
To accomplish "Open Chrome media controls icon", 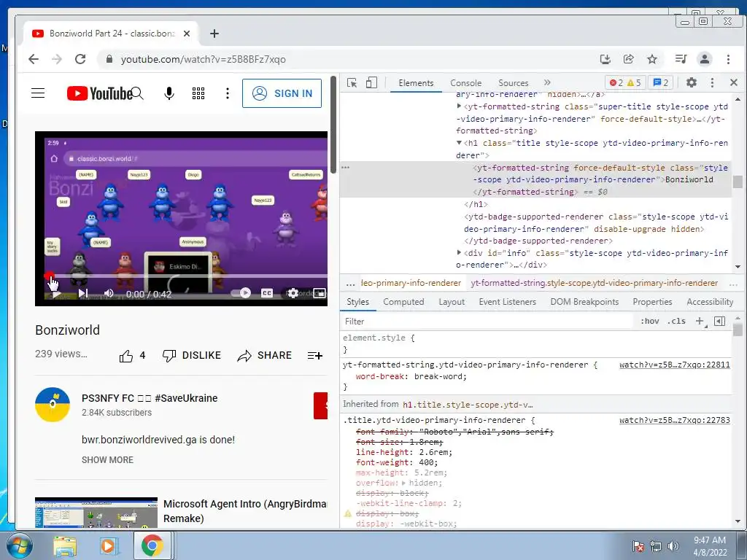I will (x=681, y=59).
